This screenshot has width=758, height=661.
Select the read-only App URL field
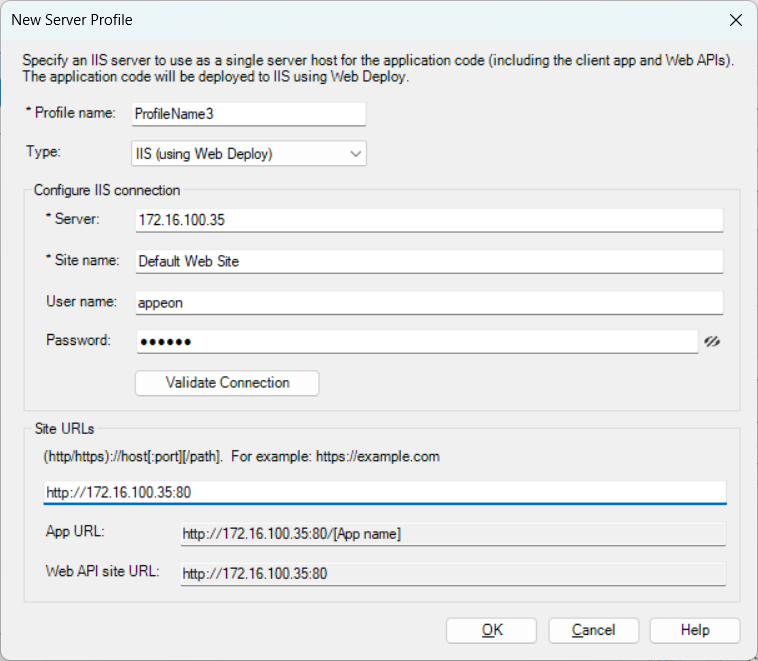451,534
